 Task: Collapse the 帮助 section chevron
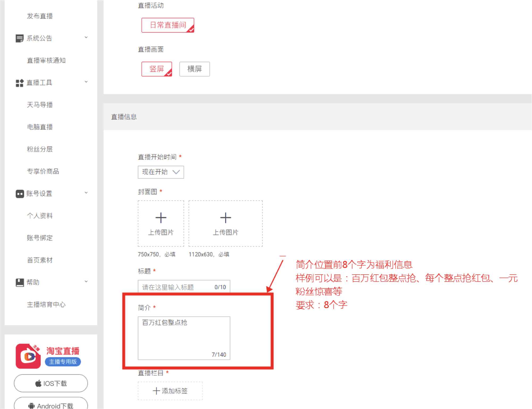[86, 282]
